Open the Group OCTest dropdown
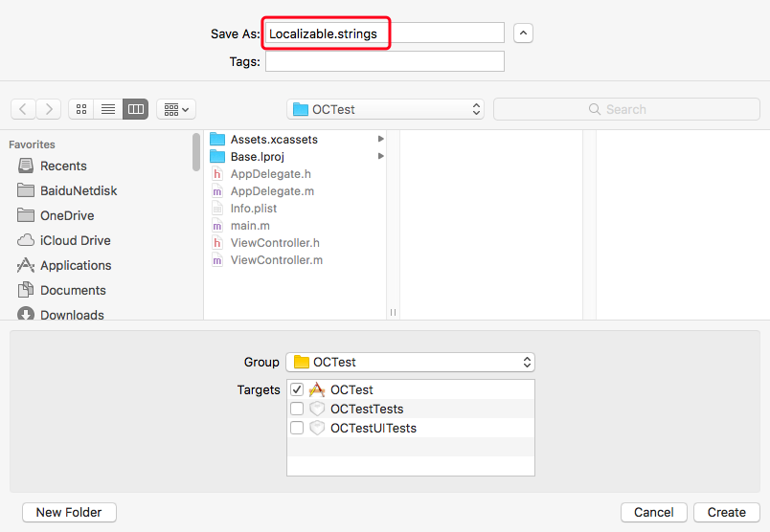 click(410, 363)
